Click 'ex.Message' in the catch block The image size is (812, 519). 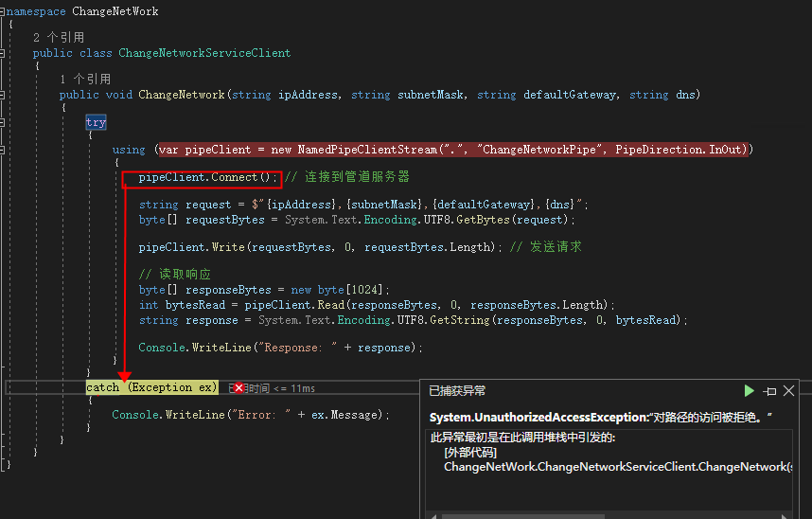(x=346, y=415)
